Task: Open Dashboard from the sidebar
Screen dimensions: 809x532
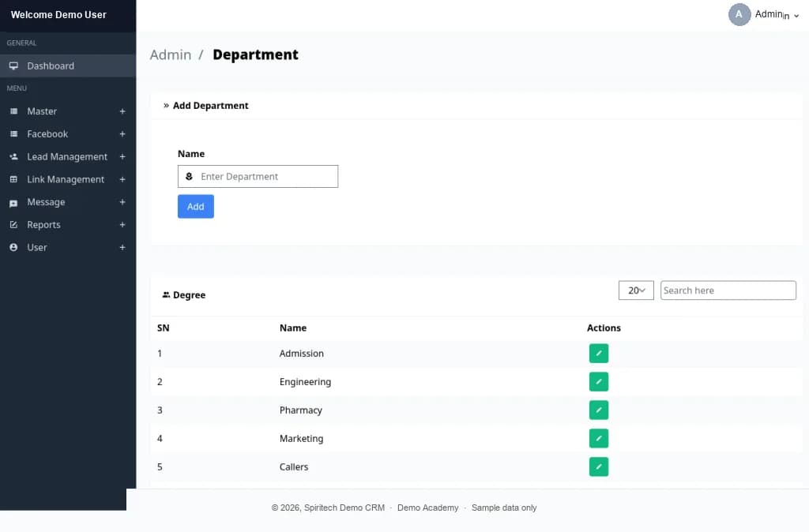Action: pos(68,66)
